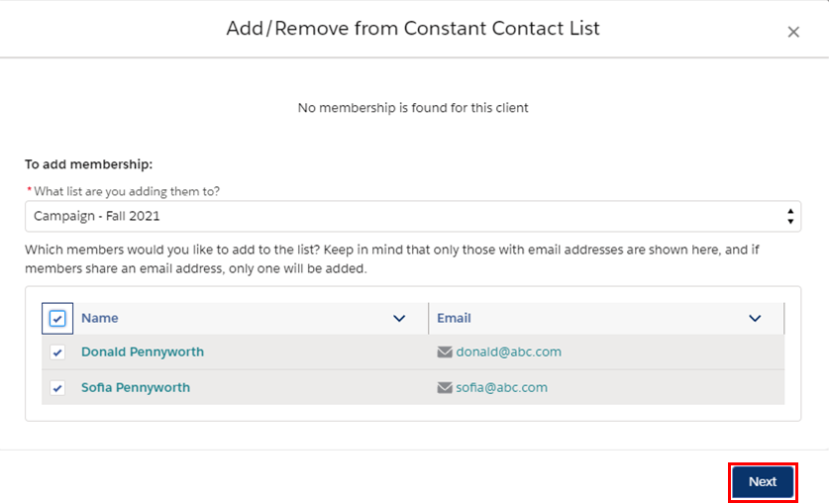Click the envelope icon beside donald@abc.com
829x504 pixels.
pos(445,352)
